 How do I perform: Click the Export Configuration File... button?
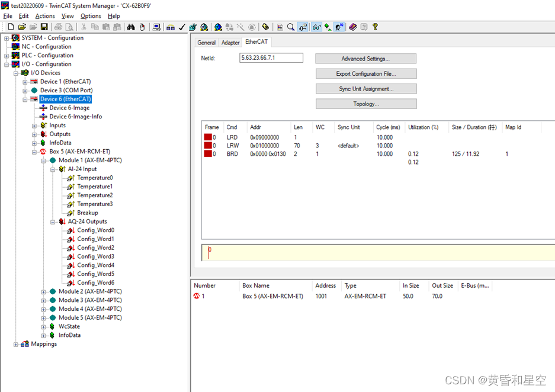[x=366, y=73]
